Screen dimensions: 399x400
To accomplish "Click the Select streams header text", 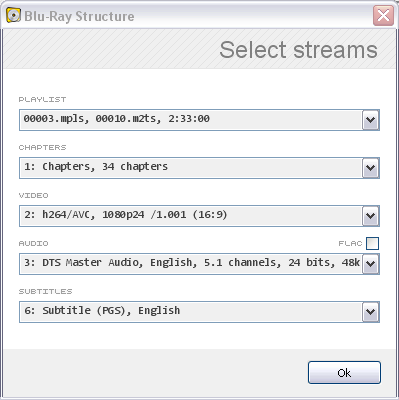I will [x=298, y=50].
